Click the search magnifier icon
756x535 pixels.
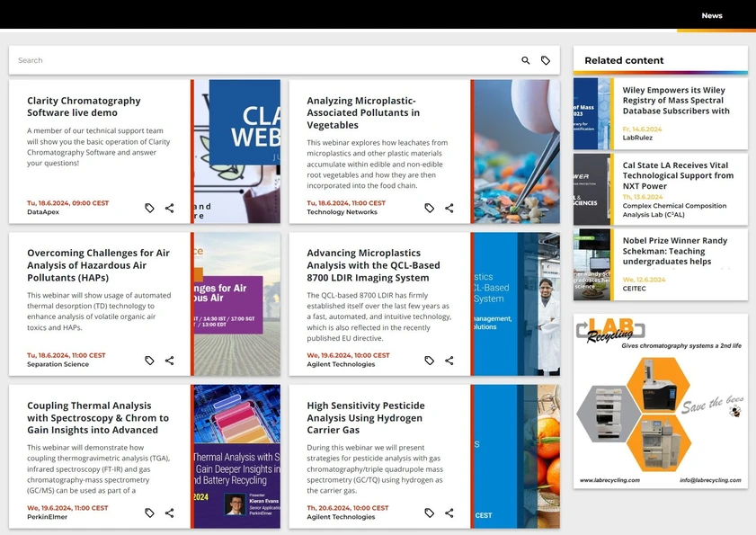pyautogui.click(x=526, y=60)
